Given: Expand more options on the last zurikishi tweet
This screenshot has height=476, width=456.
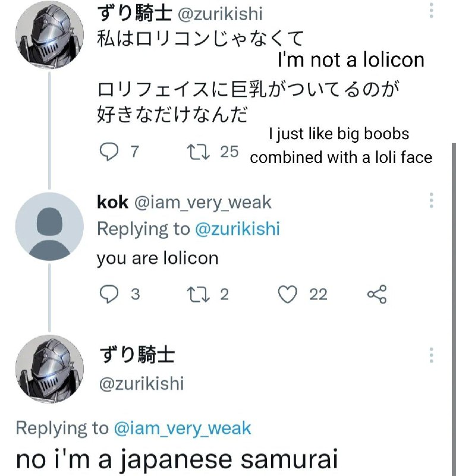Looking at the screenshot, I should (431, 355).
